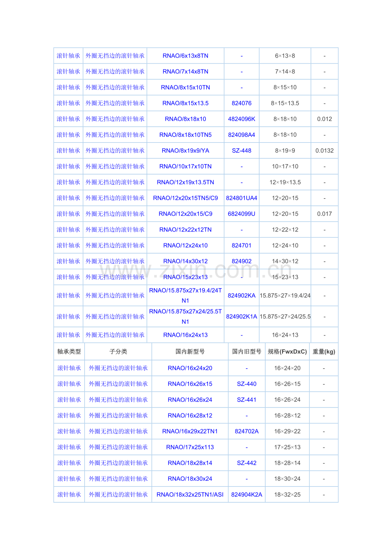Image resolution: width=392 pixels, height=555 pixels.
Task: Click the 子分类 column header
Action: 118,351
